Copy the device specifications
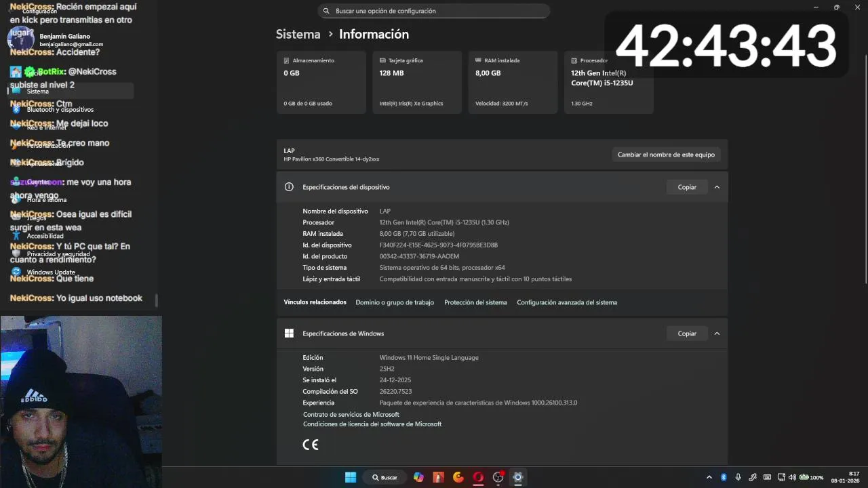Viewport: 868px width, 488px height. click(687, 187)
